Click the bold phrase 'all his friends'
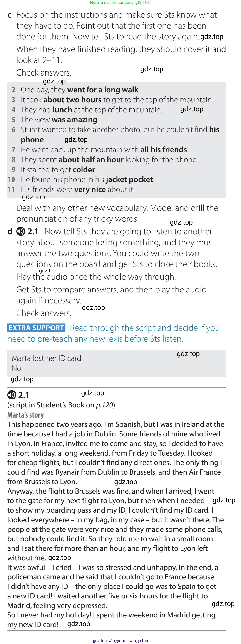The height and width of the screenshot is (644, 241). [164, 150]
